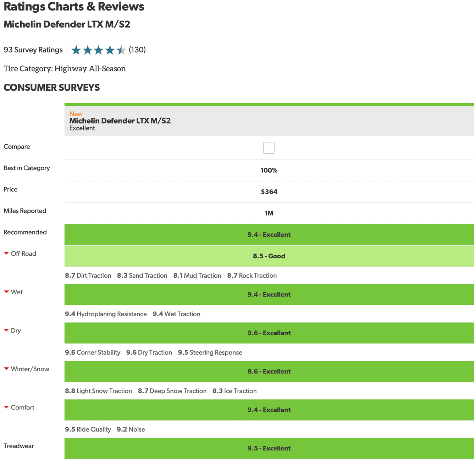Click the Recommended 9.4 - Excellent bar
The image size is (476, 461).
point(269,234)
